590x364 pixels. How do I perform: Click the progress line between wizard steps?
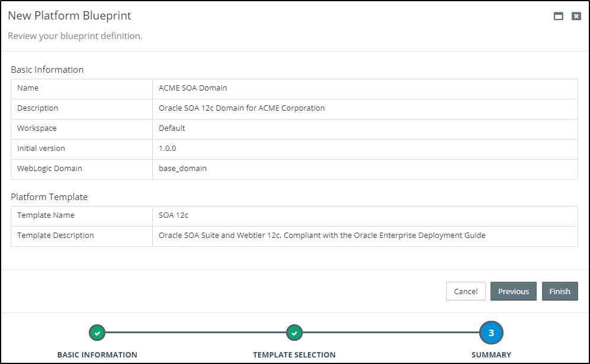[195, 333]
